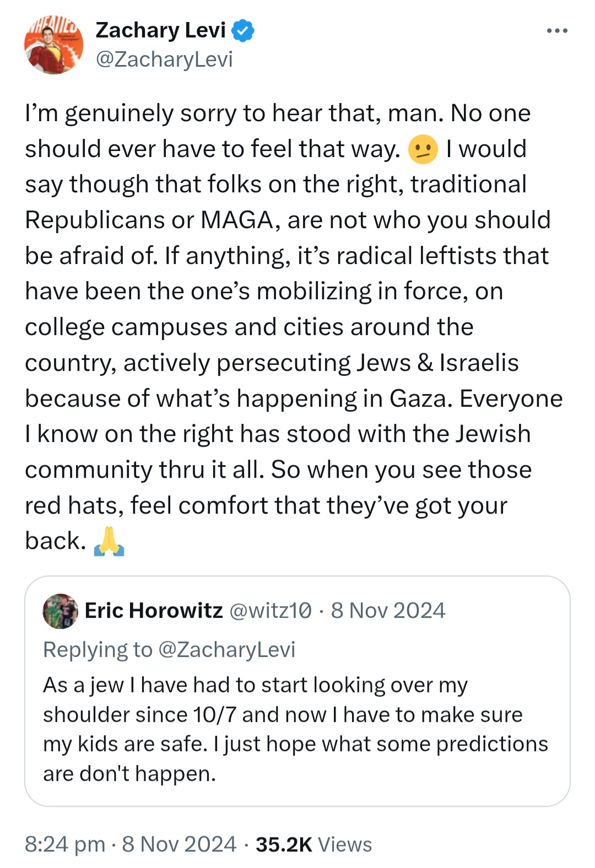
Task: Click the praying hands emoji
Action: [109, 541]
